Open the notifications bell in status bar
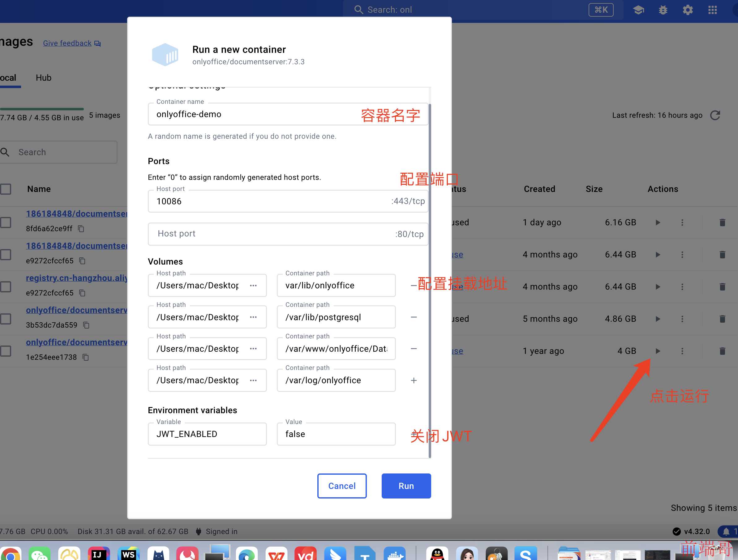Image resolution: width=738 pixels, height=560 pixels. pyautogui.click(x=726, y=531)
